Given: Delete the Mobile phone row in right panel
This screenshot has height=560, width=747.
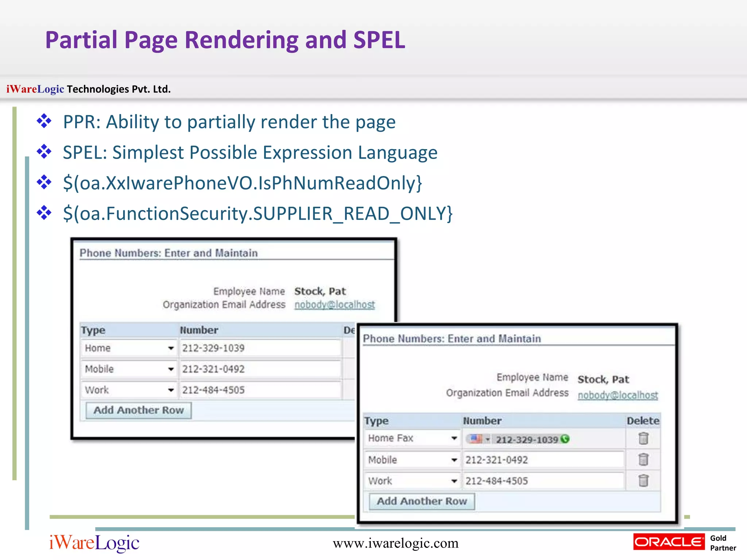Looking at the screenshot, I should pyautogui.click(x=643, y=459).
